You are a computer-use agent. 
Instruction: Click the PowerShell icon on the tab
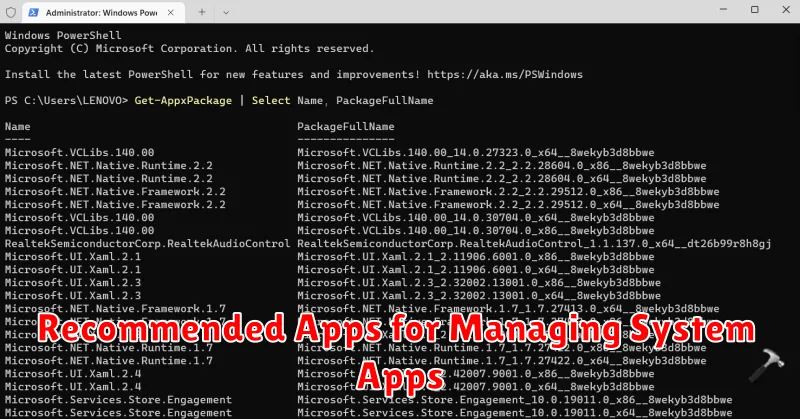[34, 12]
